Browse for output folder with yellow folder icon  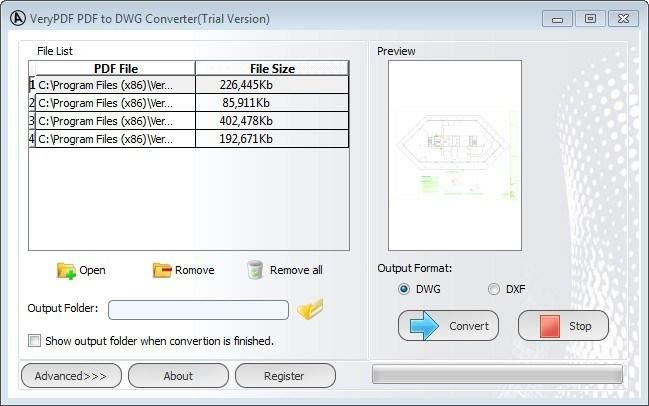click(x=310, y=308)
